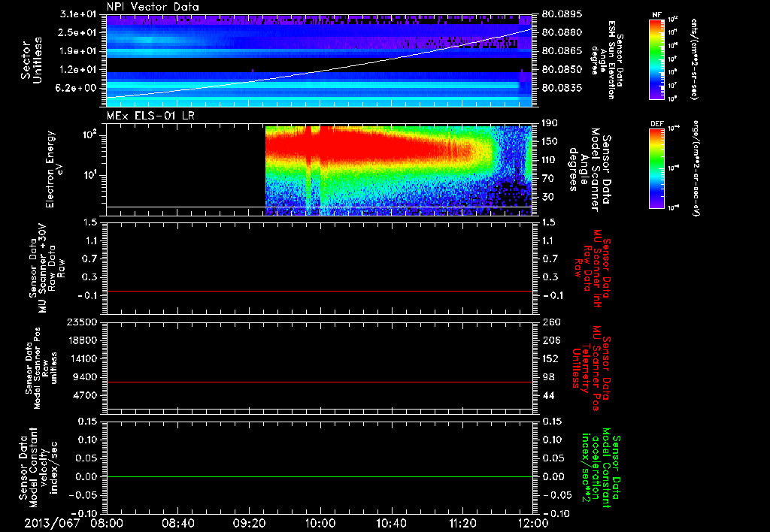The image size is (770, 532).
Task: Click the red line in the MU Scanner +30V plot
Action: [x=320, y=292]
